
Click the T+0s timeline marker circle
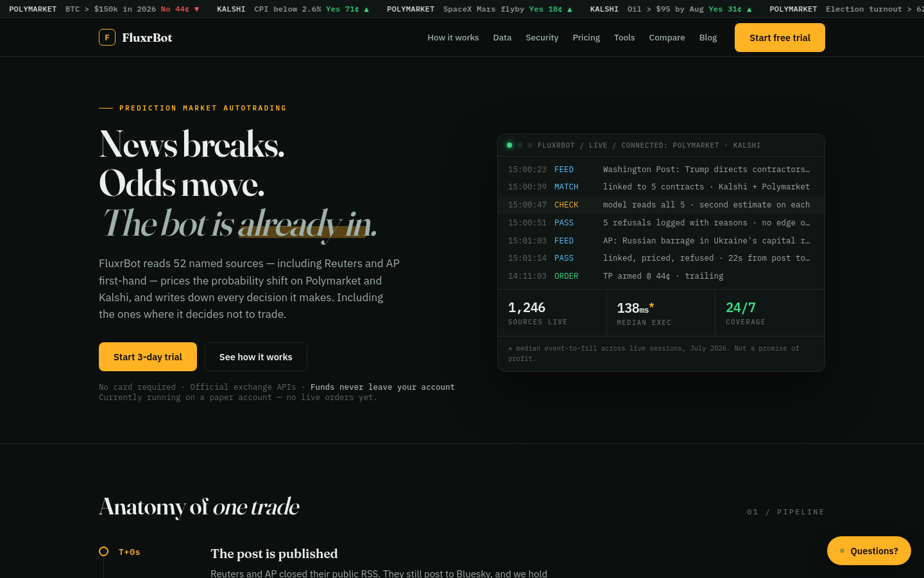[x=103, y=552]
